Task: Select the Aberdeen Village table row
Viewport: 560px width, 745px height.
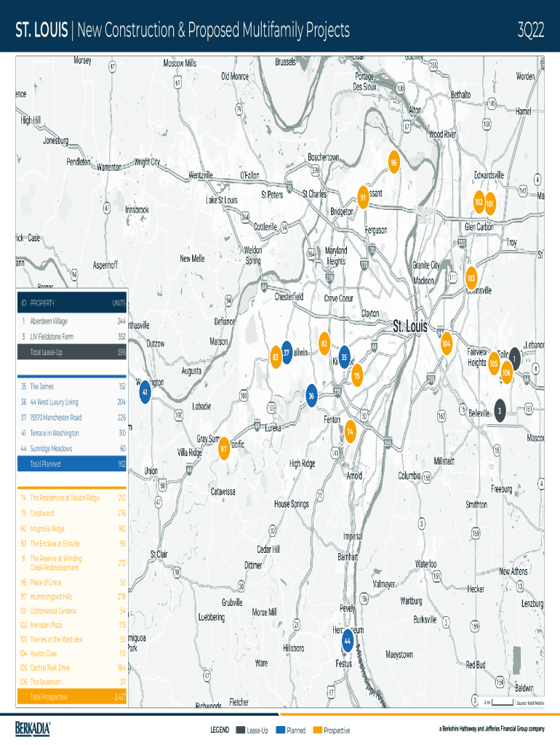Action: click(73, 321)
